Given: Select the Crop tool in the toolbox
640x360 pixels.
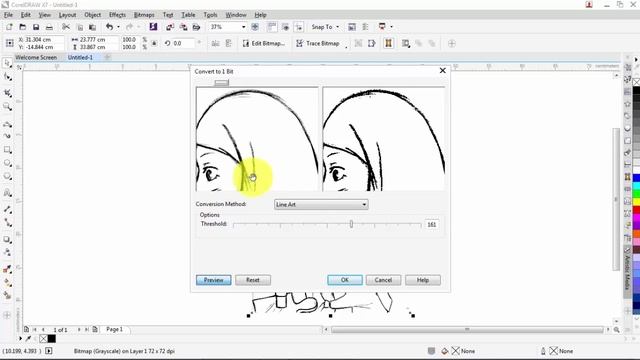Looking at the screenshot, I should point(7,93).
